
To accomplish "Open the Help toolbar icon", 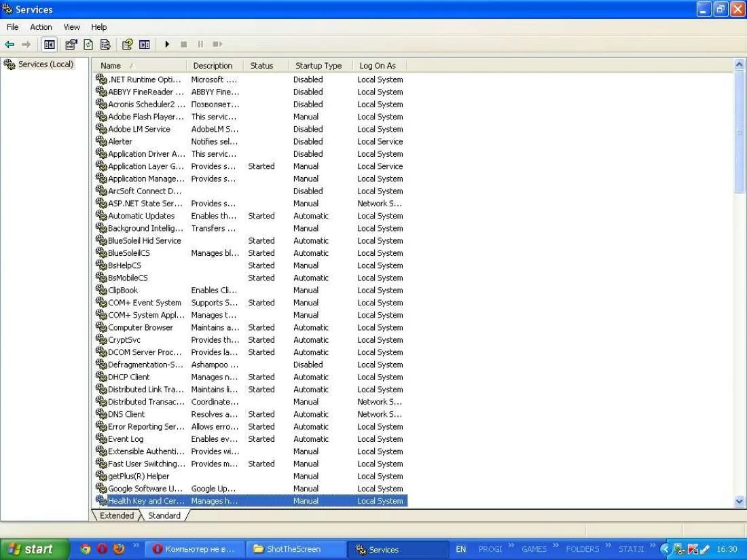I will click(127, 44).
